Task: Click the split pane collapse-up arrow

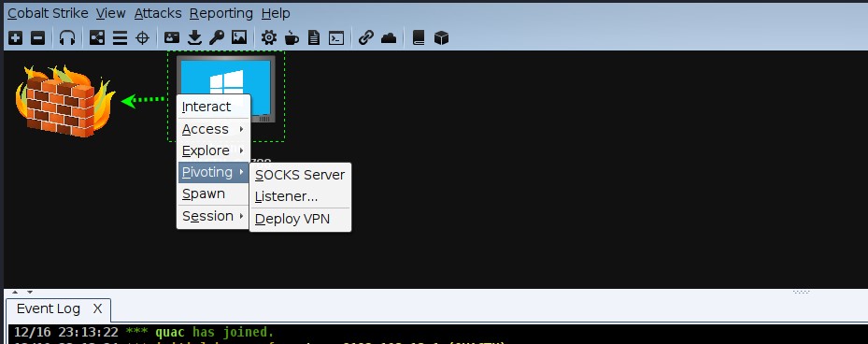Action: (15, 292)
